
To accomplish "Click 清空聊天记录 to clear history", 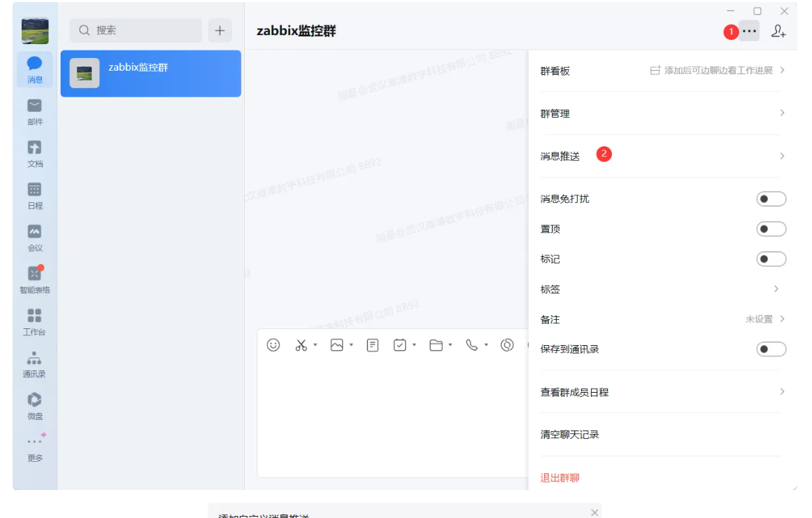I will (x=569, y=435).
